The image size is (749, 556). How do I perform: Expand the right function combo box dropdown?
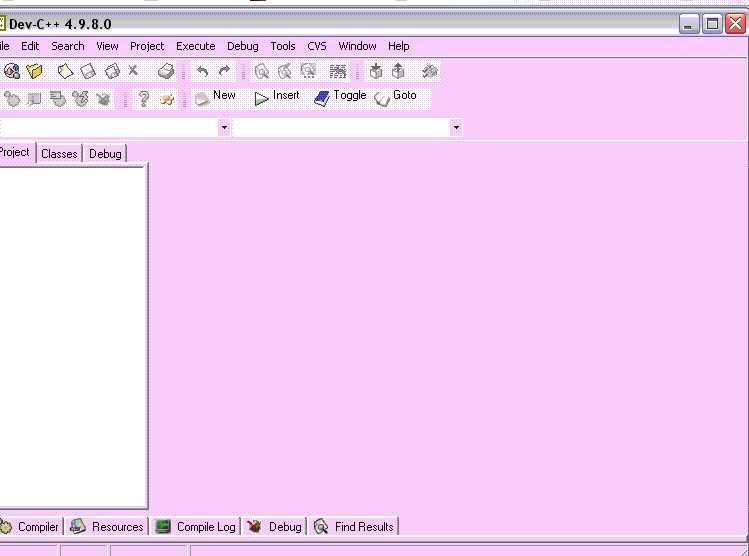[456, 128]
